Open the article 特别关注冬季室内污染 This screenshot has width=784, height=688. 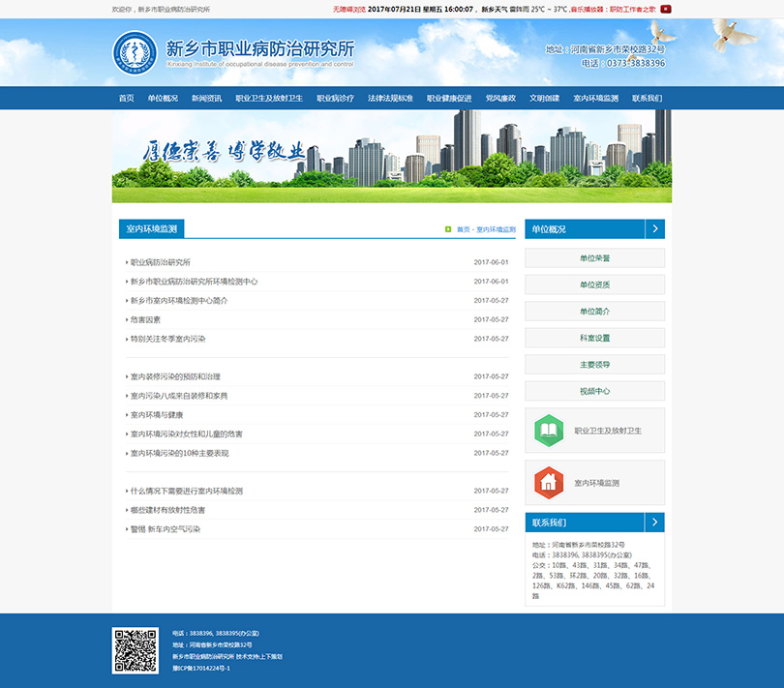tap(168, 339)
